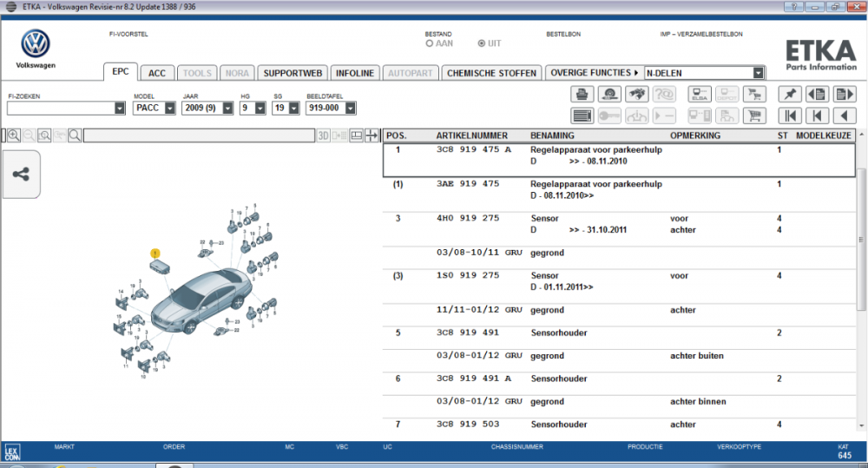The image size is (868, 468).
Task: Open the ELSA workshop link icon
Action: coord(699,94)
